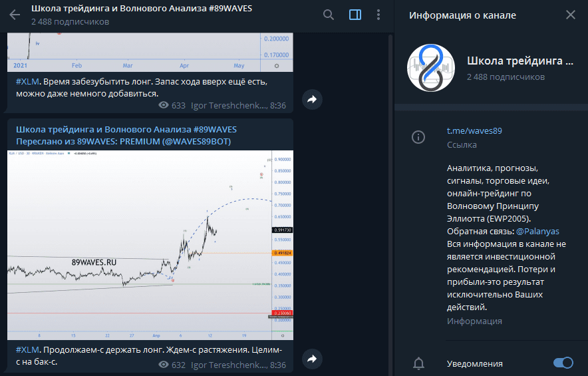Open the three-dot more options menu

[x=378, y=15]
